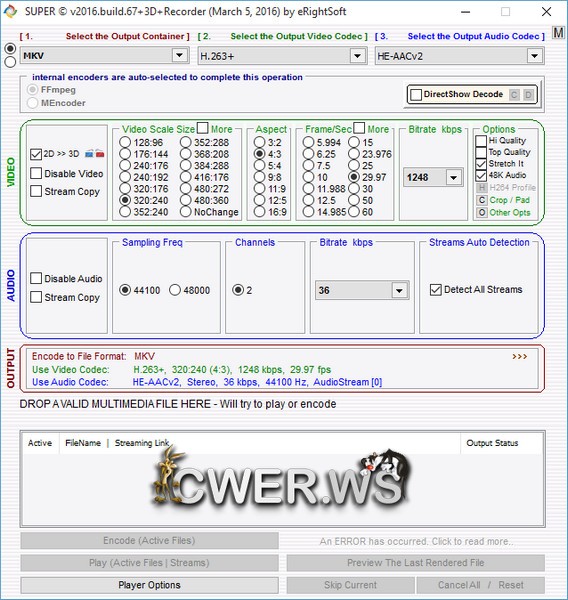Check the audio Stream Copy checkbox
568x600 pixels.
point(36,297)
